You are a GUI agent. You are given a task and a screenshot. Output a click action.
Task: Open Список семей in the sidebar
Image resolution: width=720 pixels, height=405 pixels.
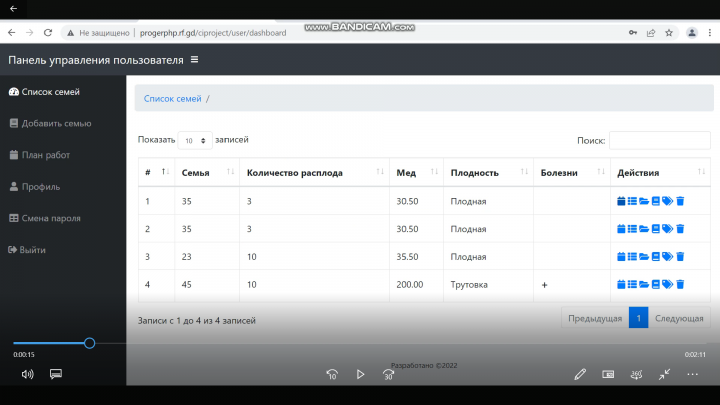[x=44, y=92]
